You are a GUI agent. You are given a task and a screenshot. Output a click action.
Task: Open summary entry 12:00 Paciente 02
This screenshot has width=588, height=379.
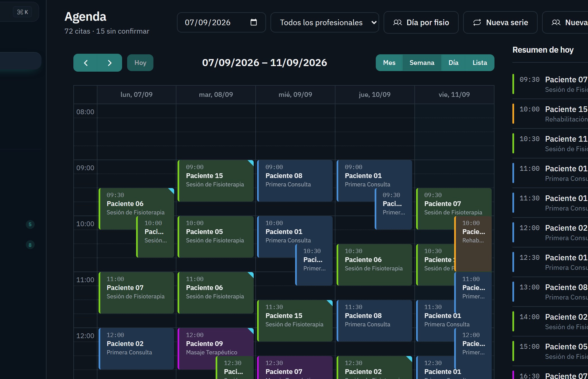click(550, 232)
